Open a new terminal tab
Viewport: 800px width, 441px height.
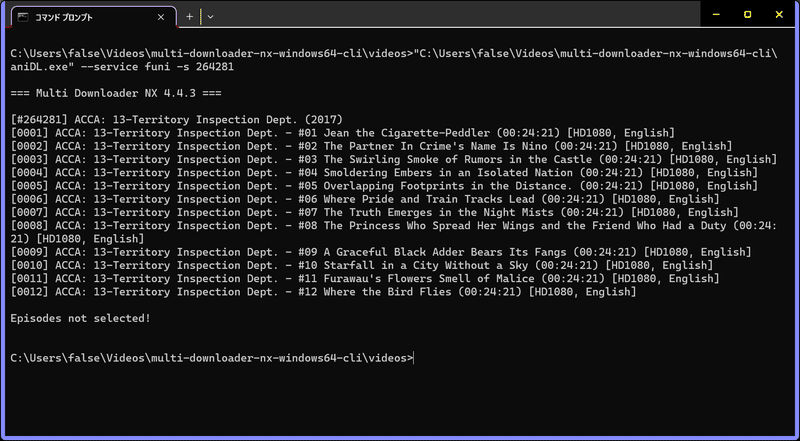point(189,17)
